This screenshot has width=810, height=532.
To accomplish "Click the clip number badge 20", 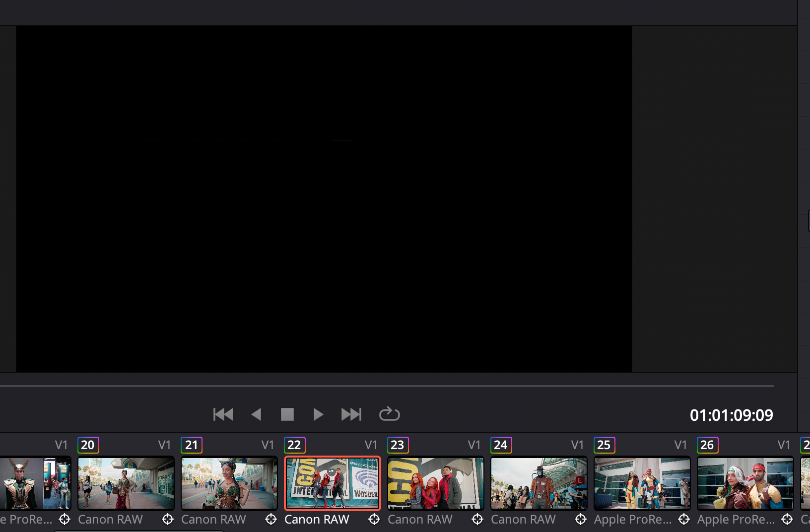I will tap(88, 445).
